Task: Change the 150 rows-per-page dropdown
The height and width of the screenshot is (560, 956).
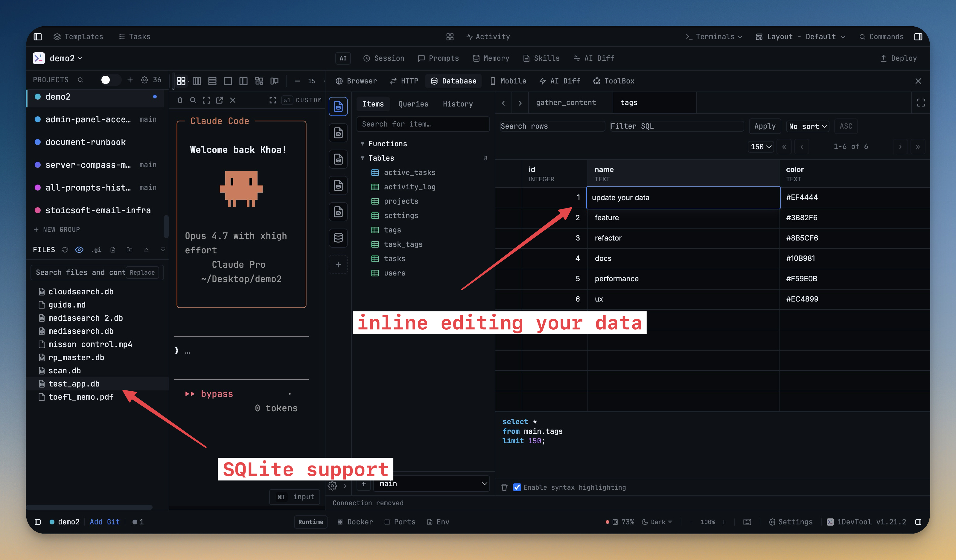Action: pyautogui.click(x=760, y=147)
